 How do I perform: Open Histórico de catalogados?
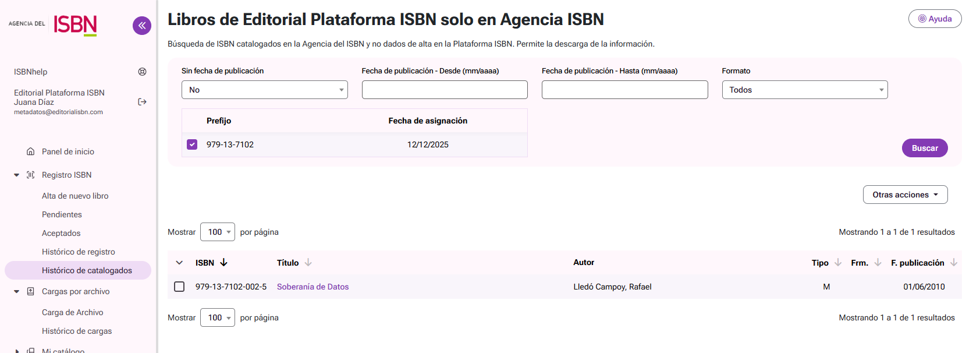tap(78, 270)
